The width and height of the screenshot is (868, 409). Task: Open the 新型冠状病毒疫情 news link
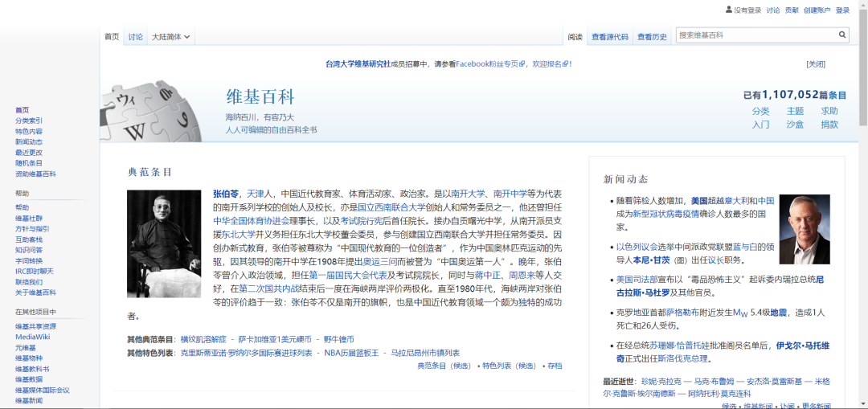(666, 214)
